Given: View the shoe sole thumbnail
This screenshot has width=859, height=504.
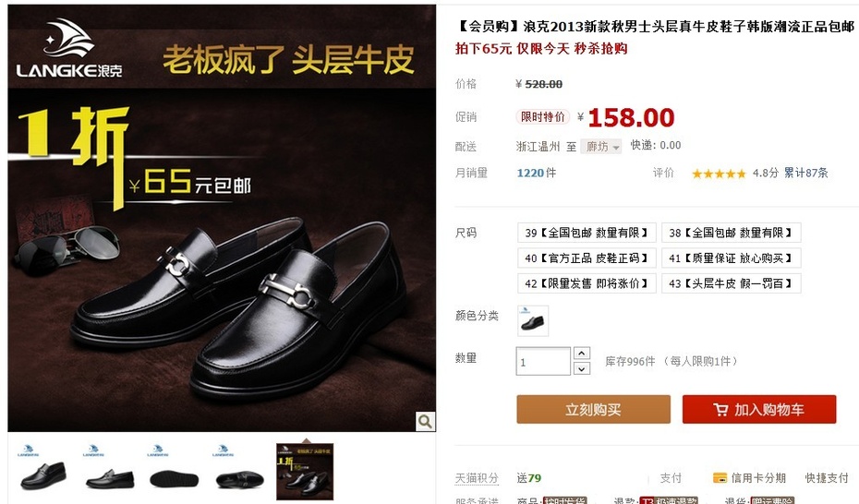Looking at the screenshot, I should (175, 472).
